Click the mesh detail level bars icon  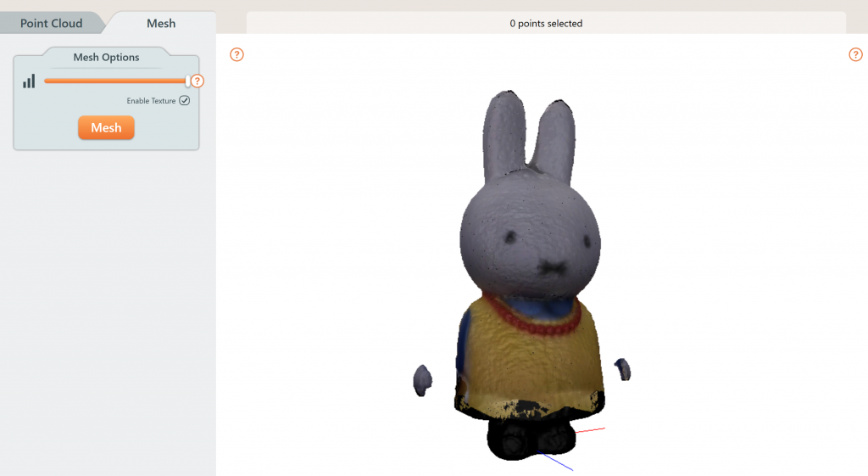pos(29,81)
